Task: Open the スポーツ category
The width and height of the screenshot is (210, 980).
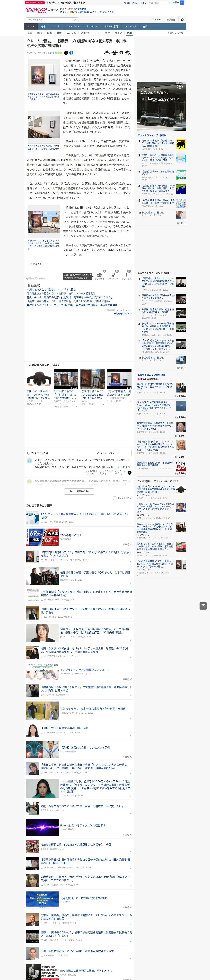Action: [86, 33]
